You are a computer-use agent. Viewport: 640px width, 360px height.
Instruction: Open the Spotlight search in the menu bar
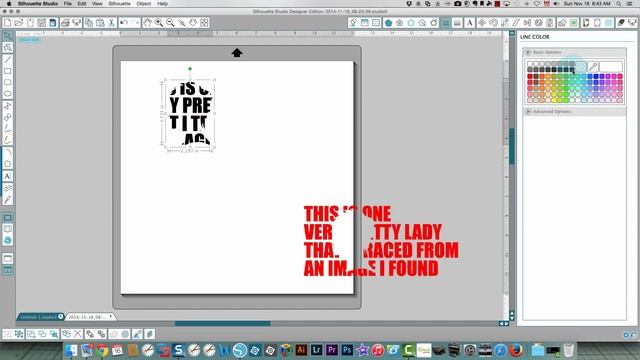(x=619, y=4)
